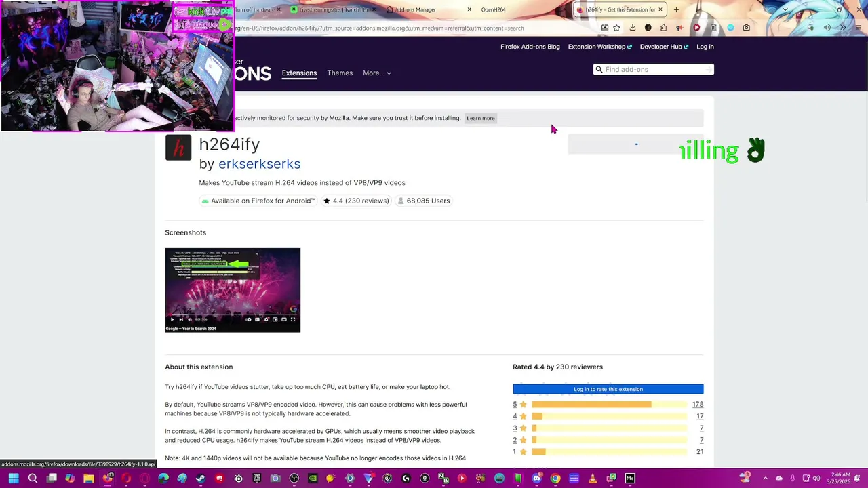Open the Developer Hub link
The width and height of the screenshot is (868, 488).
[x=664, y=47]
